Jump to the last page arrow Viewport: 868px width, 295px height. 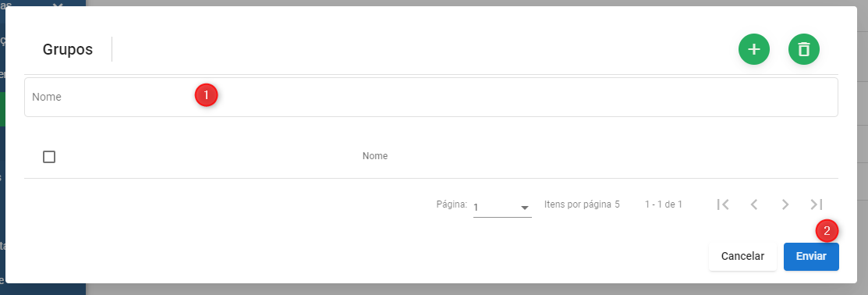(x=817, y=204)
